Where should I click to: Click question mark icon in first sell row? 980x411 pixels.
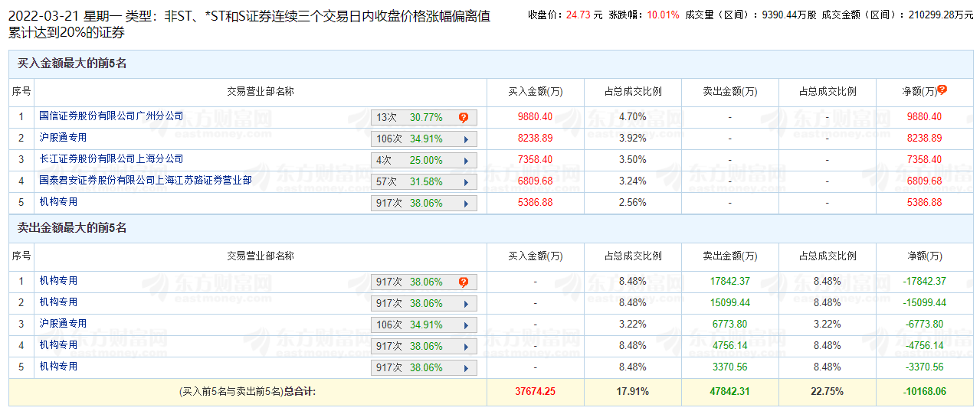(464, 282)
